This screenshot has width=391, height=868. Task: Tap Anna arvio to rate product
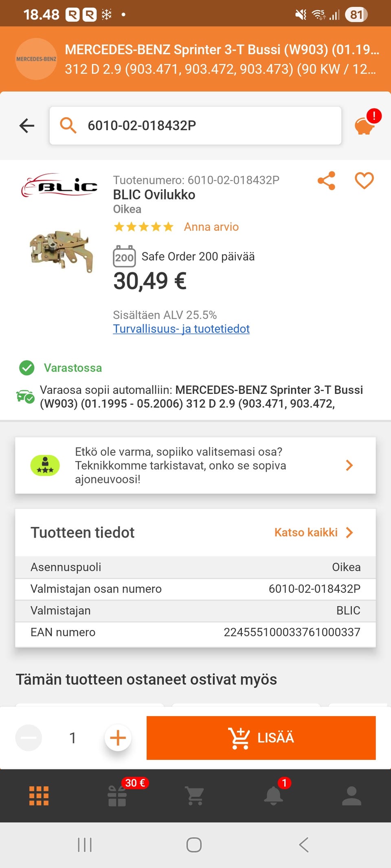(211, 227)
